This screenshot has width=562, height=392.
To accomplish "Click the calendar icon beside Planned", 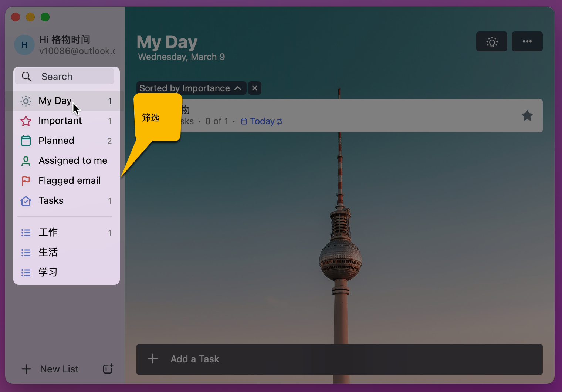I will [x=26, y=141].
